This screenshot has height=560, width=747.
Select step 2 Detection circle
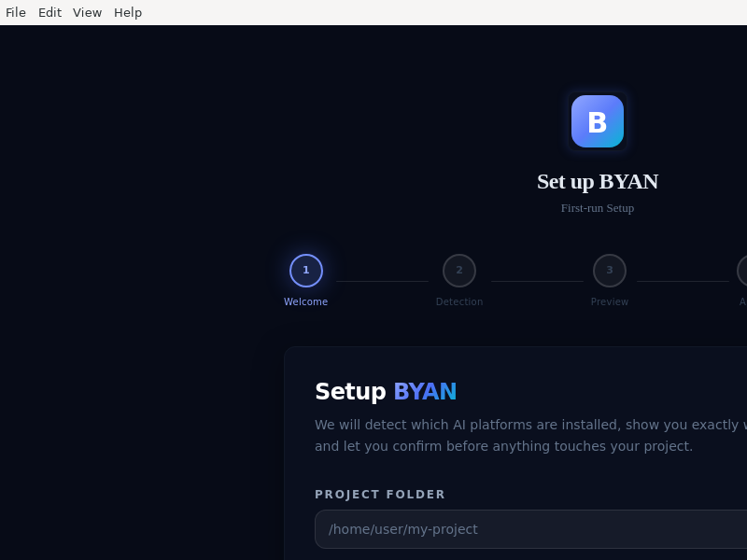click(459, 270)
